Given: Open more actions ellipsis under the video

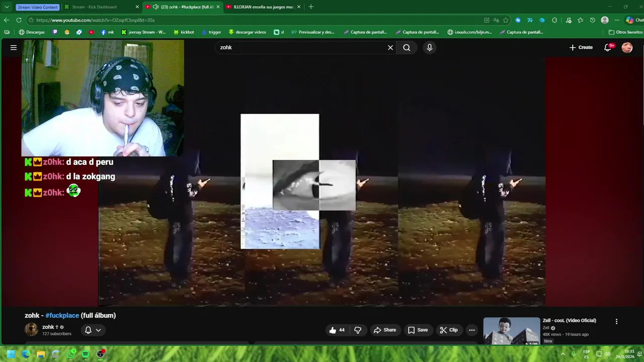Looking at the screenshot, I should (471, 330).
